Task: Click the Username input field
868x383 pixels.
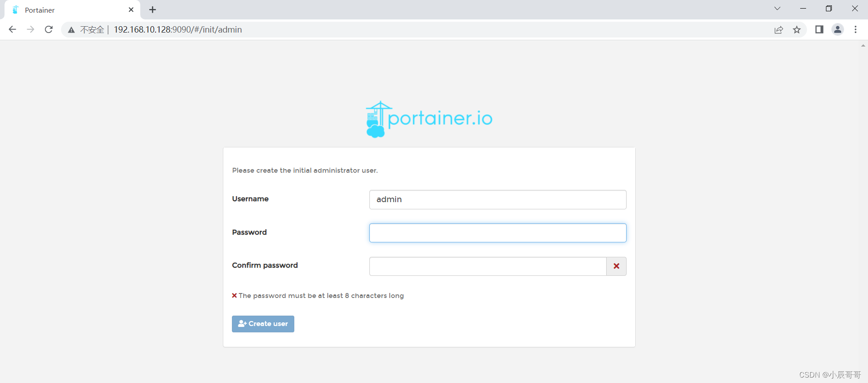Action: pyautogui.click(x=498, y=199)
